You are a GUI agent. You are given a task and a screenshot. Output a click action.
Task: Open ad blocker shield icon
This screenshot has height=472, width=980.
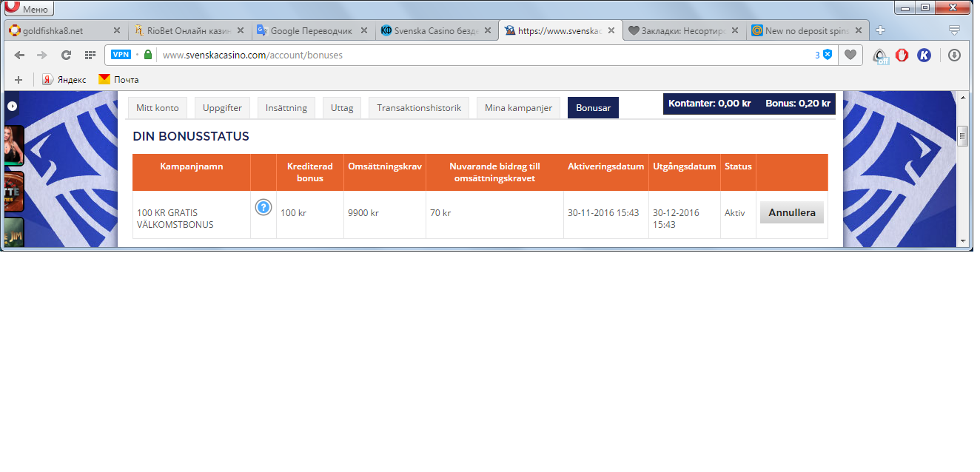(x=828, y=55)
